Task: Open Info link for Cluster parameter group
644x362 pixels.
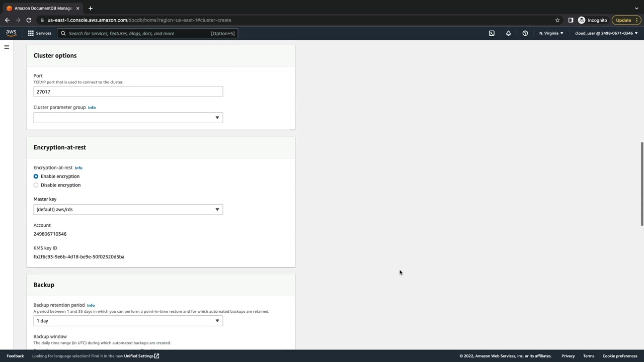Action: click(x=92, y=108)
